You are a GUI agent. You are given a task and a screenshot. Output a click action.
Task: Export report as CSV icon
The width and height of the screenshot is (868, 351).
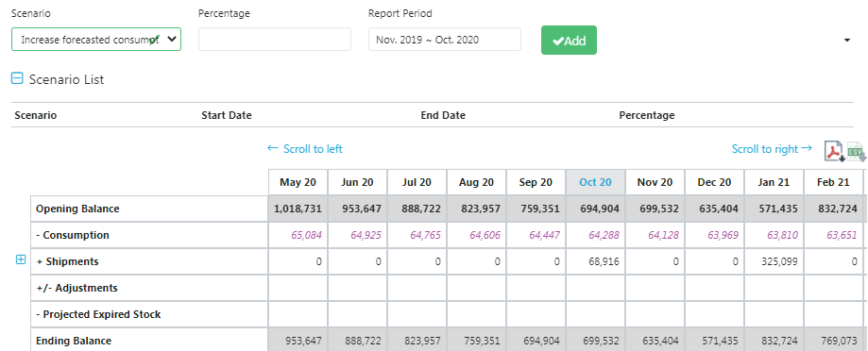click(x=856, y=152)
